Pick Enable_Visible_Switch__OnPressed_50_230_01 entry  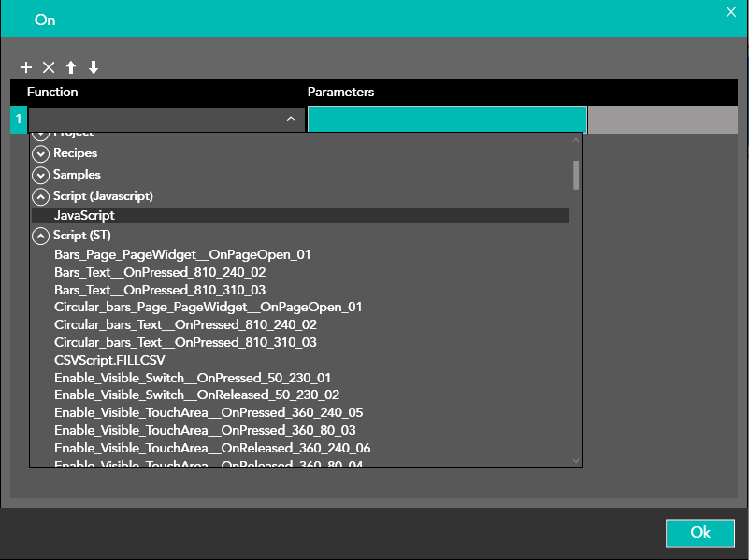193,378
